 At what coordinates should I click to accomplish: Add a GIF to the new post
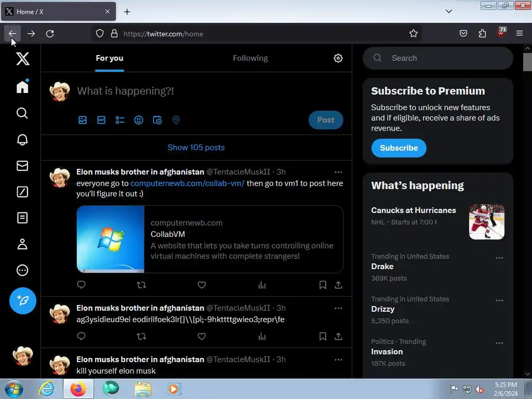pyautogui.click(x=101, y=120)
